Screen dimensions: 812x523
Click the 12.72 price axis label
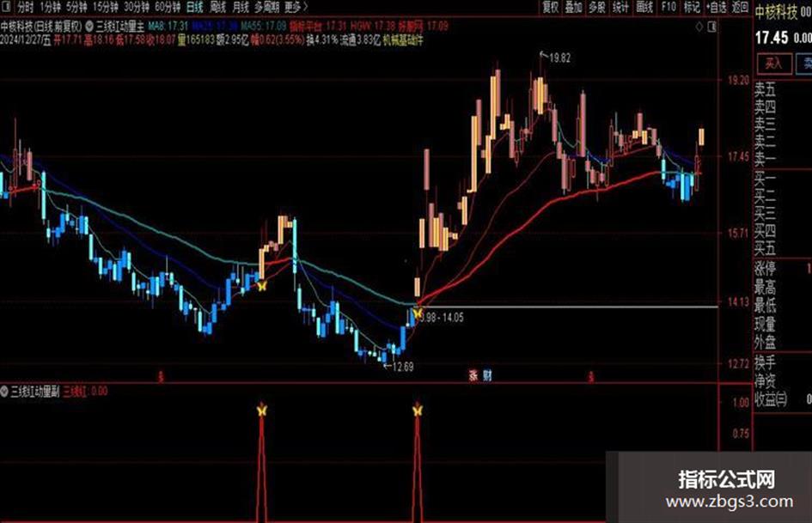coord(738,364)
